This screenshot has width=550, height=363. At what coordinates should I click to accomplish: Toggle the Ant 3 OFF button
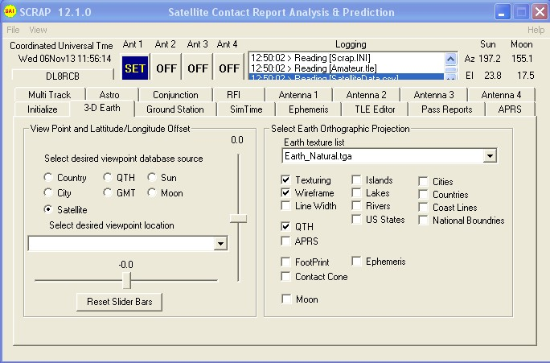[197, 68]
